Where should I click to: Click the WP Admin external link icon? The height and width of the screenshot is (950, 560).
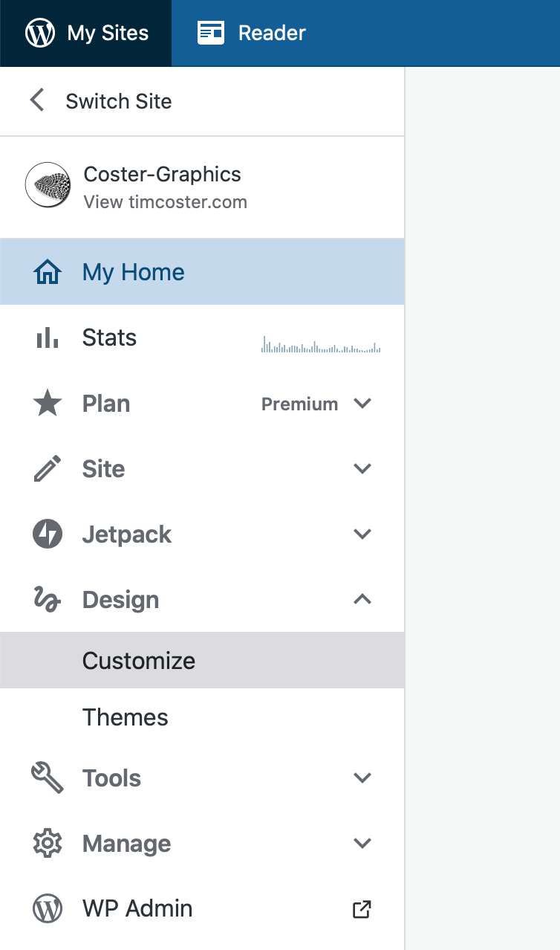coord(362,909)
